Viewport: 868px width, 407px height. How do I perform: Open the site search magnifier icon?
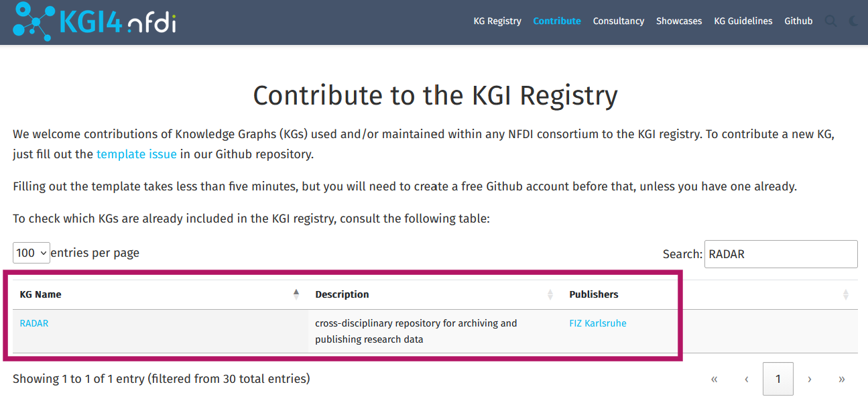[830, 21]
